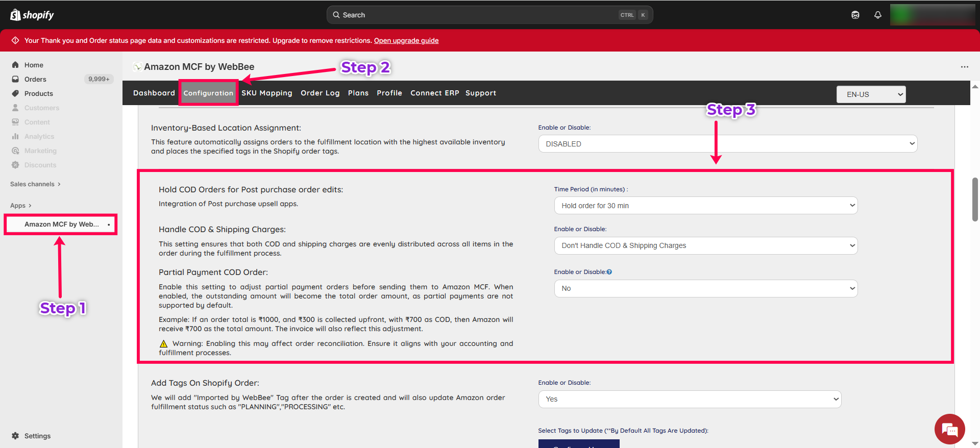Switch to SKU Mapping tab

pos(266,93)
